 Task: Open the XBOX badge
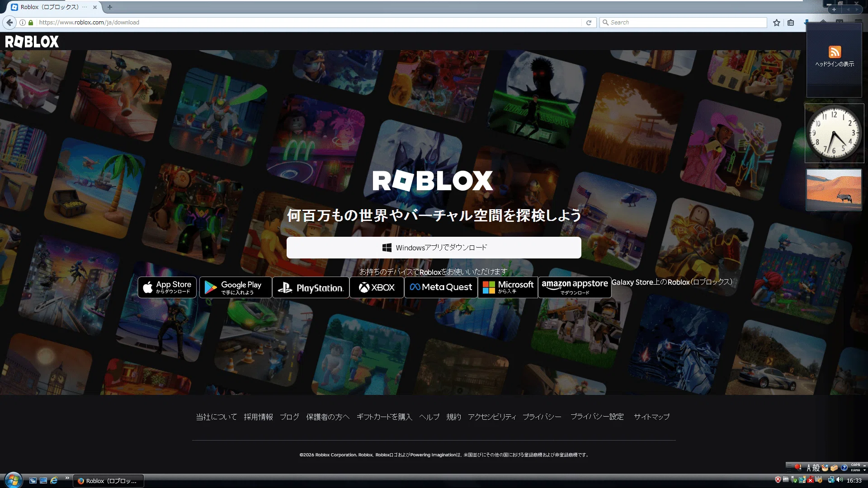377,287
